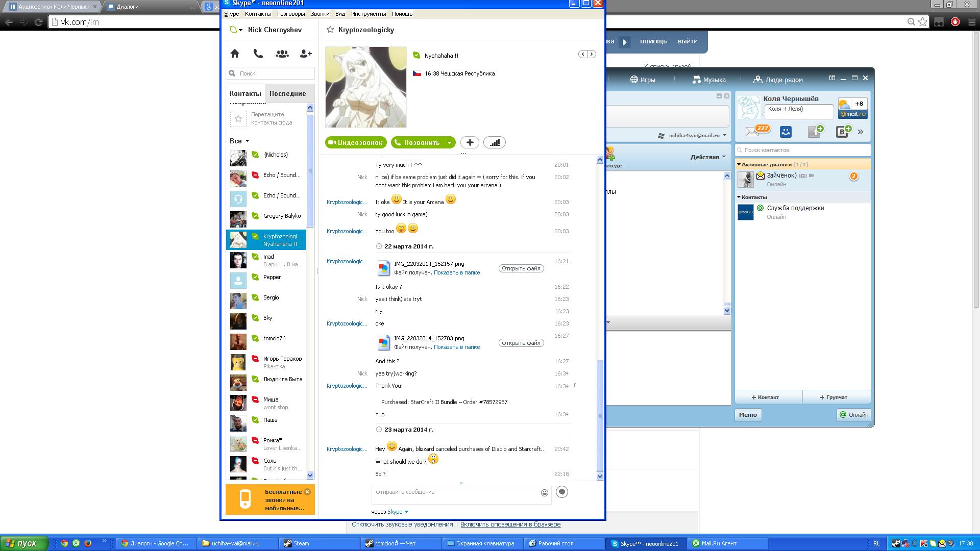Expand the Nick Chernyshev status dropdown
980x551 pixels.
tap(240, 30)
